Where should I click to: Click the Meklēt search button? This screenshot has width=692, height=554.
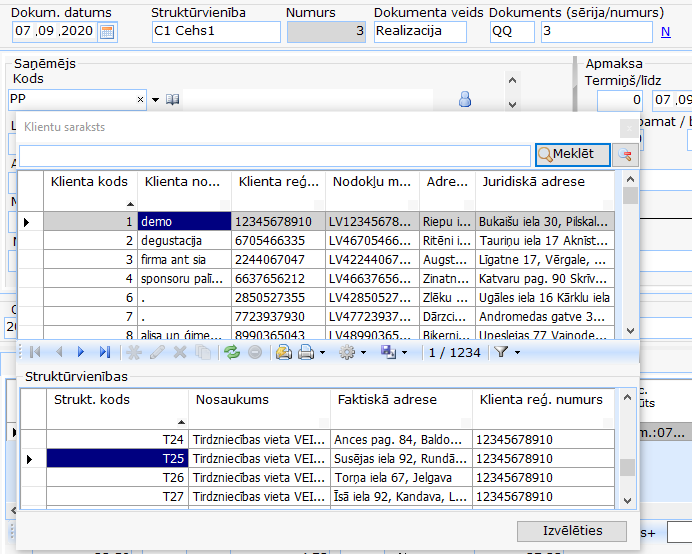[573, 155]
